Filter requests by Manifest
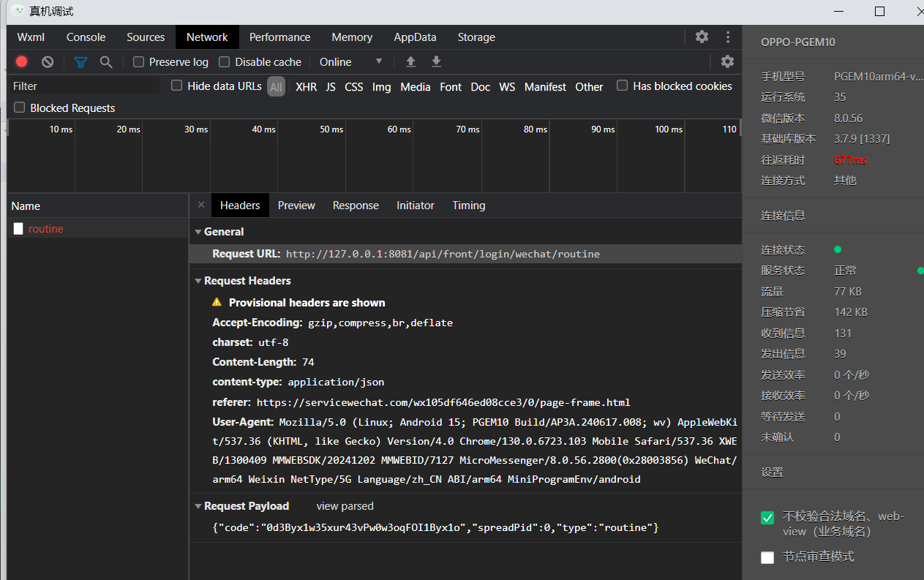 tap(545, 87)
